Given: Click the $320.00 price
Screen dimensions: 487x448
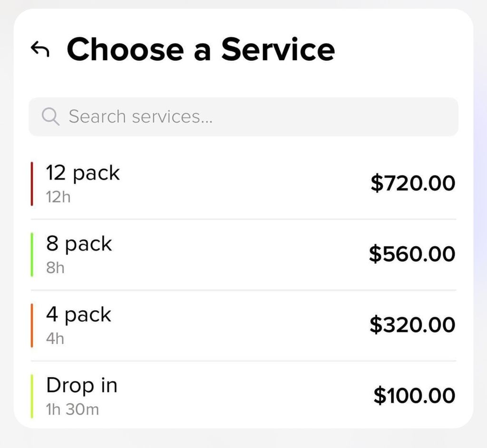Looking at the screenshot, I should point(412,324).
